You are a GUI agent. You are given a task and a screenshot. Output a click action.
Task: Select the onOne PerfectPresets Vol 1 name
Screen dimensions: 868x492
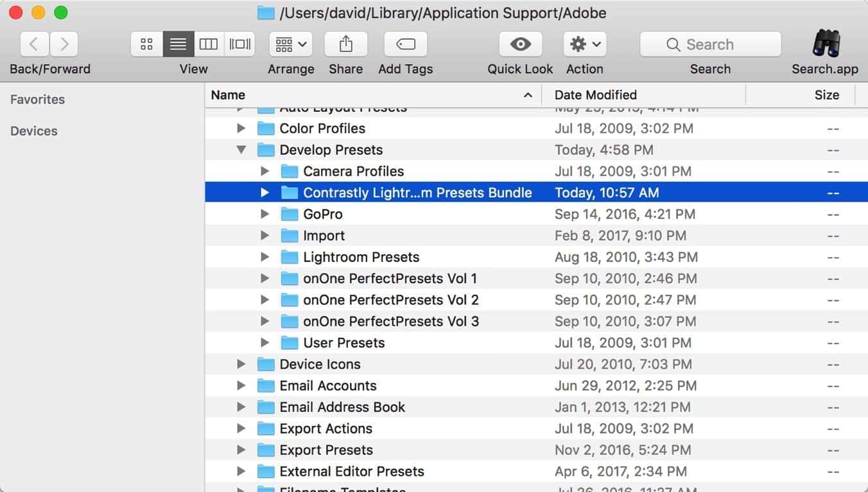coord(390,279)
